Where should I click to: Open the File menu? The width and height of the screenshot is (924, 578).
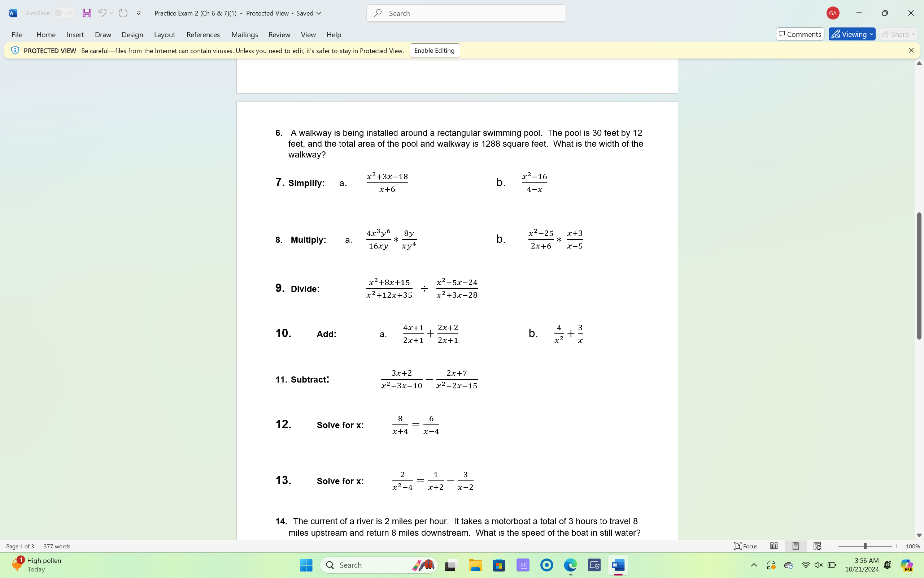tap(17, 34)
